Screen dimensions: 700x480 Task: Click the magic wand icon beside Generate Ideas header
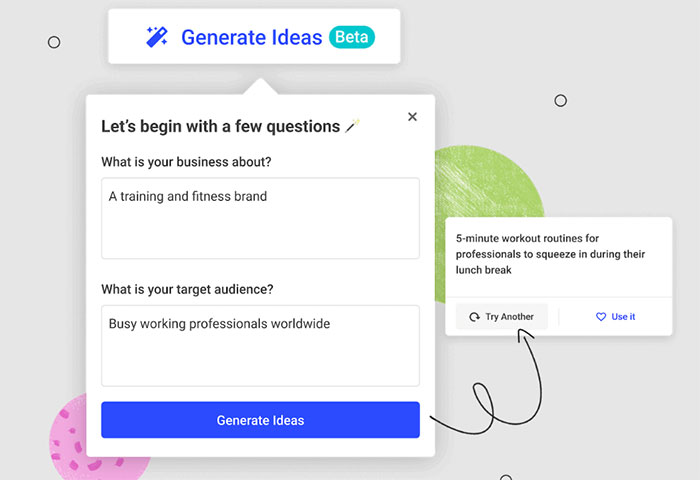157,37
